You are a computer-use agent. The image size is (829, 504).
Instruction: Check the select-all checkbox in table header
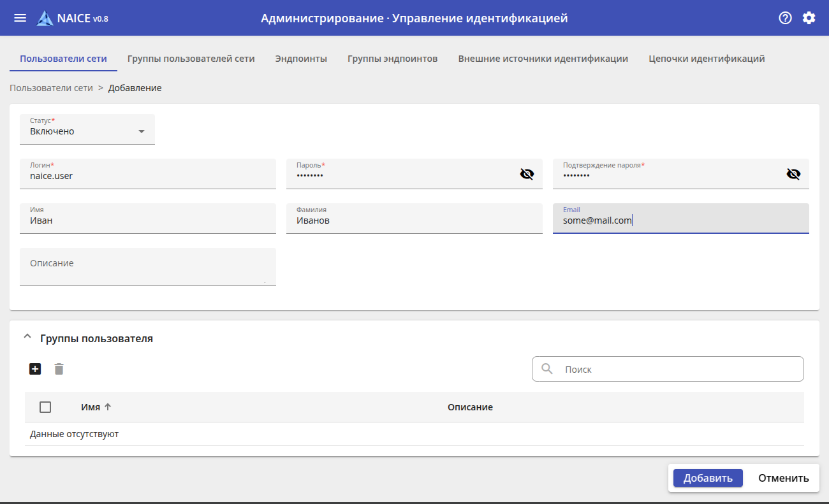pyautogui.click(x=45, y=407)
